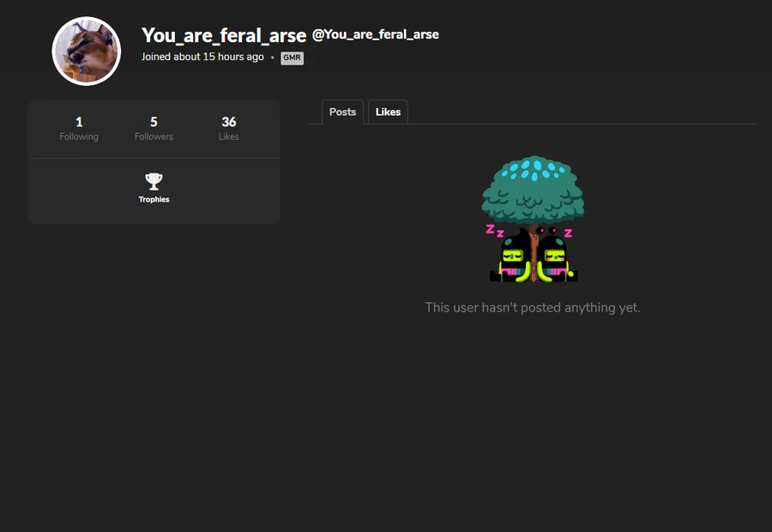Switch to the Likes tab
This screenshot has width=772, height=532.
(388, 112)
